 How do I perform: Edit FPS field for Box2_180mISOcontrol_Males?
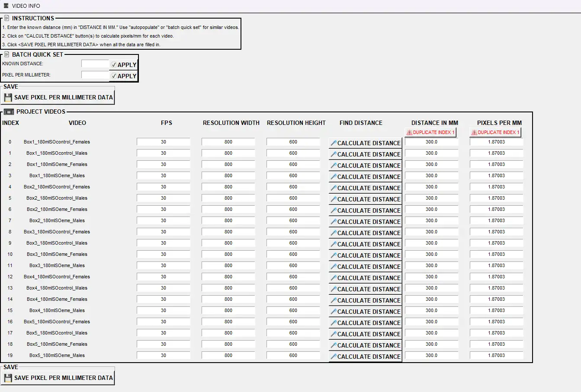164,198
